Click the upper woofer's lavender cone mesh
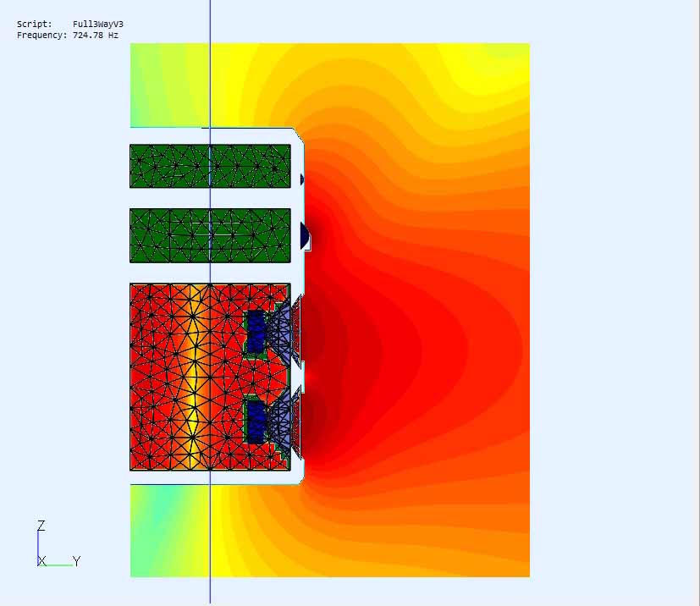Screen dimensions: 700x606 (x=280, y=332)
